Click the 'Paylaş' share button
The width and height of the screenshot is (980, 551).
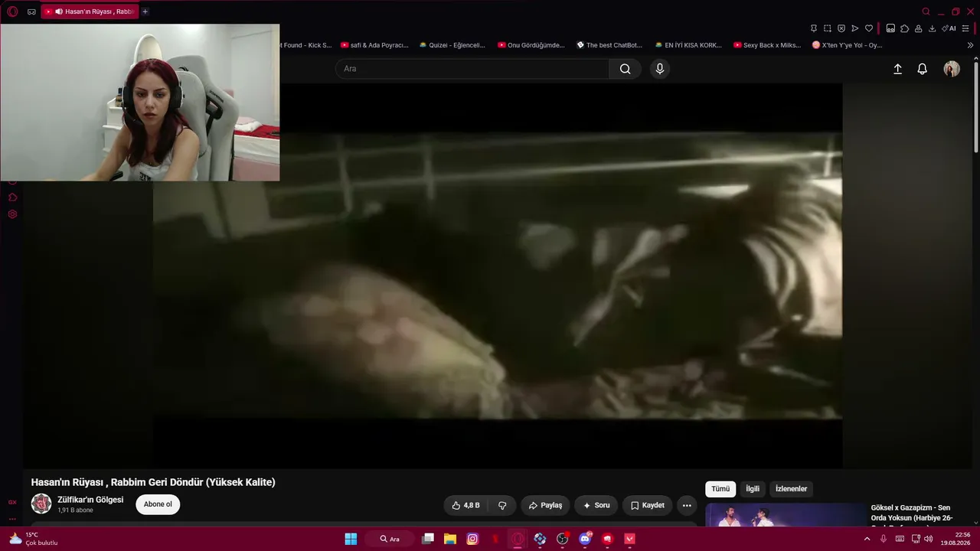(545, 505)
